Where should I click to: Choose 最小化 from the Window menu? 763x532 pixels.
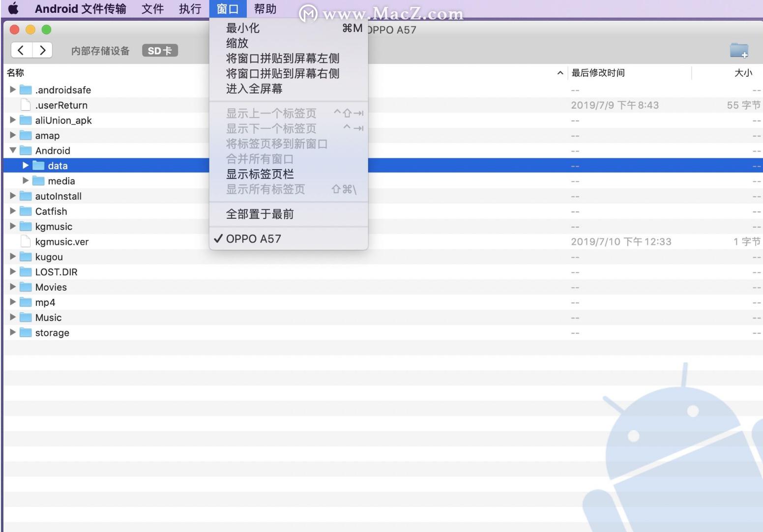[242, 28]
